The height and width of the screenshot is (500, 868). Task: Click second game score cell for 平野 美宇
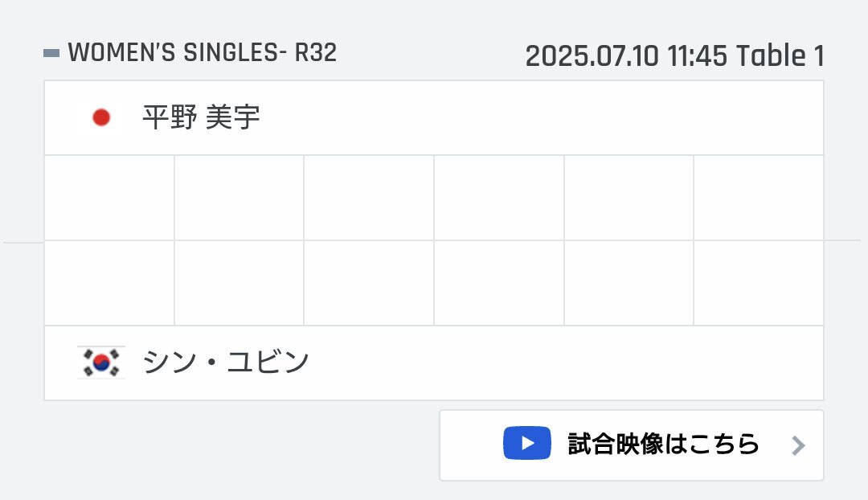tap(240, 198)
